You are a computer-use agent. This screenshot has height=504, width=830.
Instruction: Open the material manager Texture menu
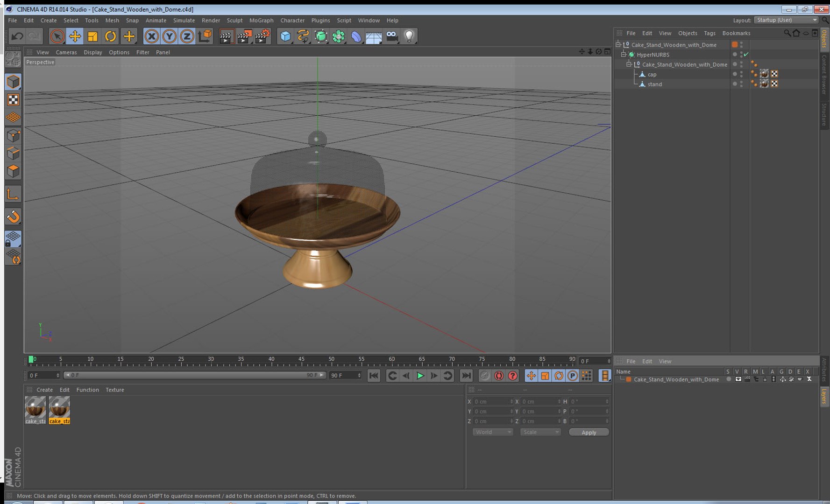pyautogui.click(x=115, y=390)
